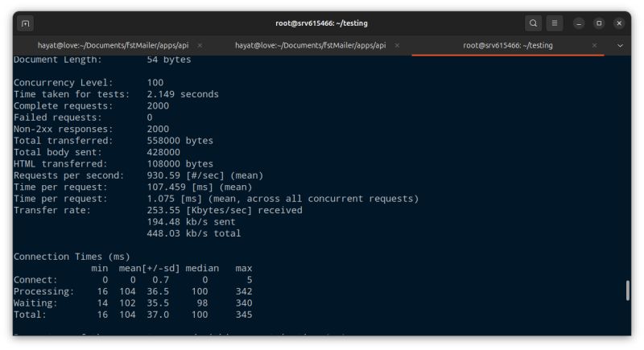Click the 'Failed requests' output line
The height and width of the screenshot is (350, 644).
(83, 117)
